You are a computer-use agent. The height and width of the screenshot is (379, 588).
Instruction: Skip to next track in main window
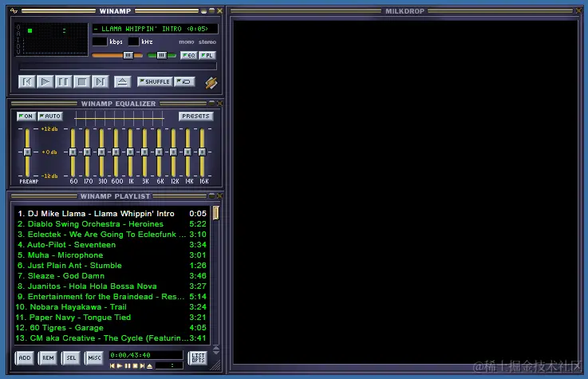tap(100, 81)
